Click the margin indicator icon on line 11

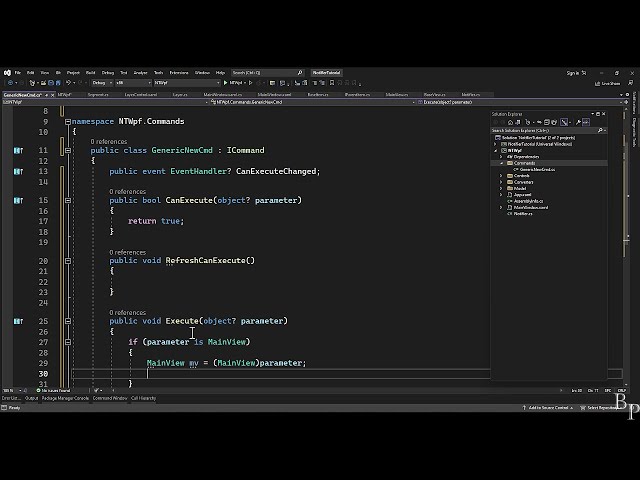[18, 151]
